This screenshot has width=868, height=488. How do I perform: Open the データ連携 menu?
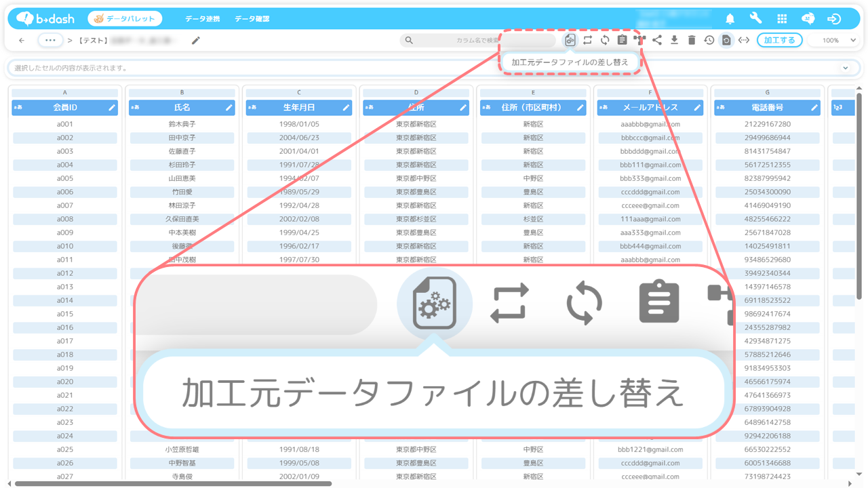[202, 19]
